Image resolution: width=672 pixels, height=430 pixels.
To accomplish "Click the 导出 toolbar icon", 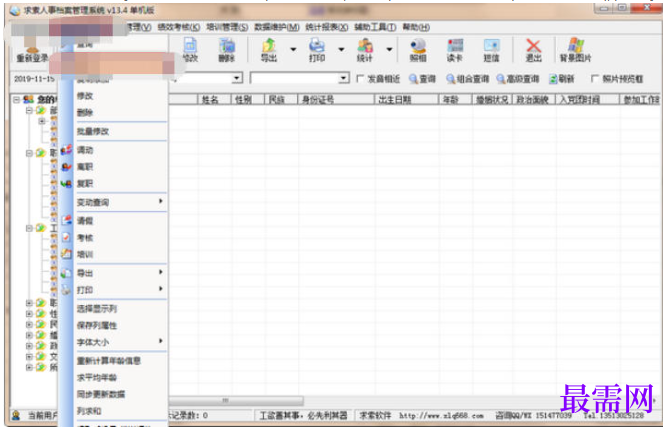I will click(x=269, y=50).
